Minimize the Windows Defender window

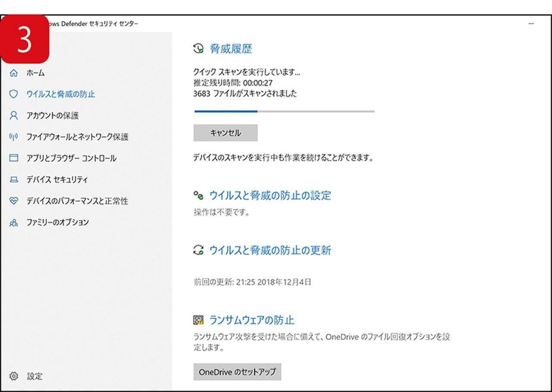click(x=531, y=24)
